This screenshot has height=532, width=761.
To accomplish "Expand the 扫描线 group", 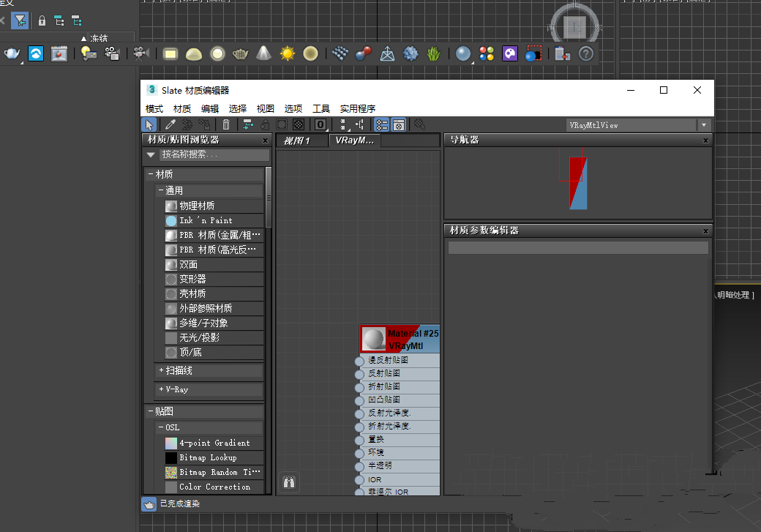I will (161, 370).
